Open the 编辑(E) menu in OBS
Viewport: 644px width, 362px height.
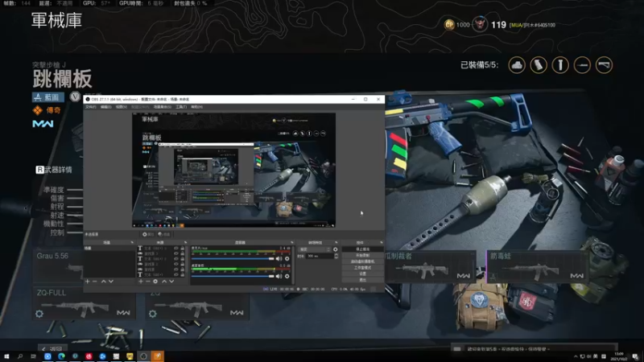pyautogui.click(x=106, y=107)
